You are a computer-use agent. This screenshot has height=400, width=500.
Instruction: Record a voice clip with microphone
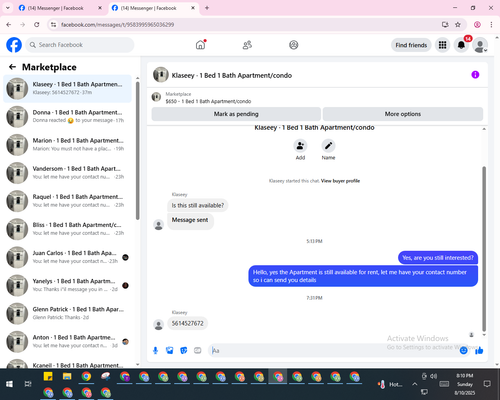click(x=155, y=350)
